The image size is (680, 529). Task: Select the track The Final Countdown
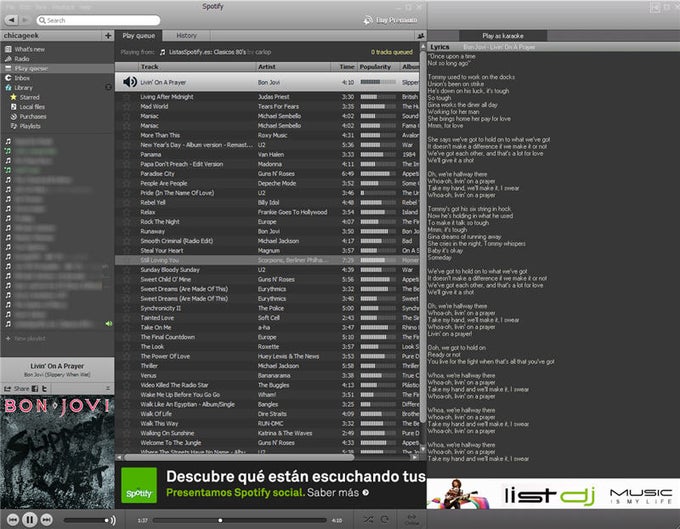[167, 337]
